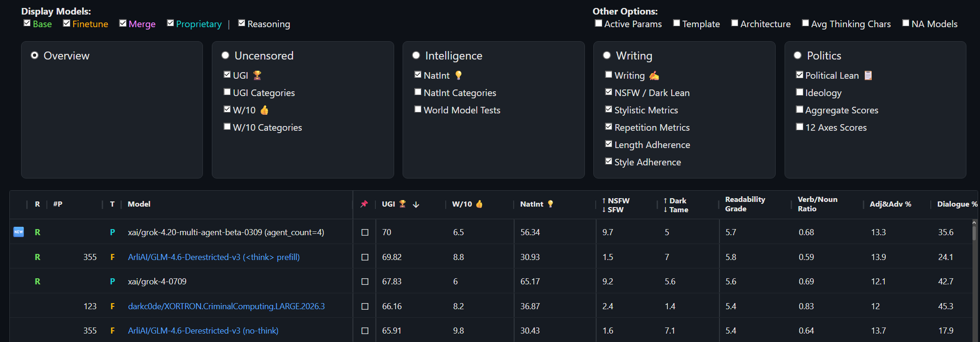Screen dimensions: 980x342
Task: Click the #P value 123
Action: pyautogui.click(x=90, y=306)
